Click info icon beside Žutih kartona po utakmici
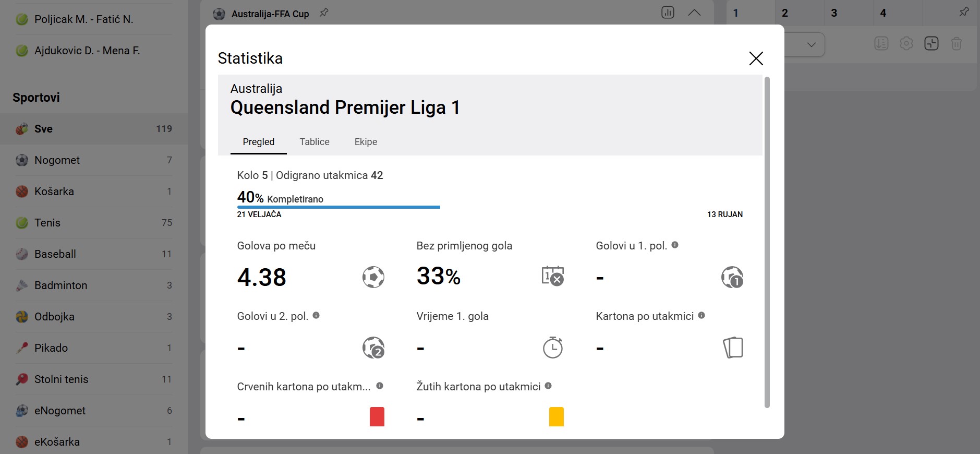980x454 pixels. (548, 386)
